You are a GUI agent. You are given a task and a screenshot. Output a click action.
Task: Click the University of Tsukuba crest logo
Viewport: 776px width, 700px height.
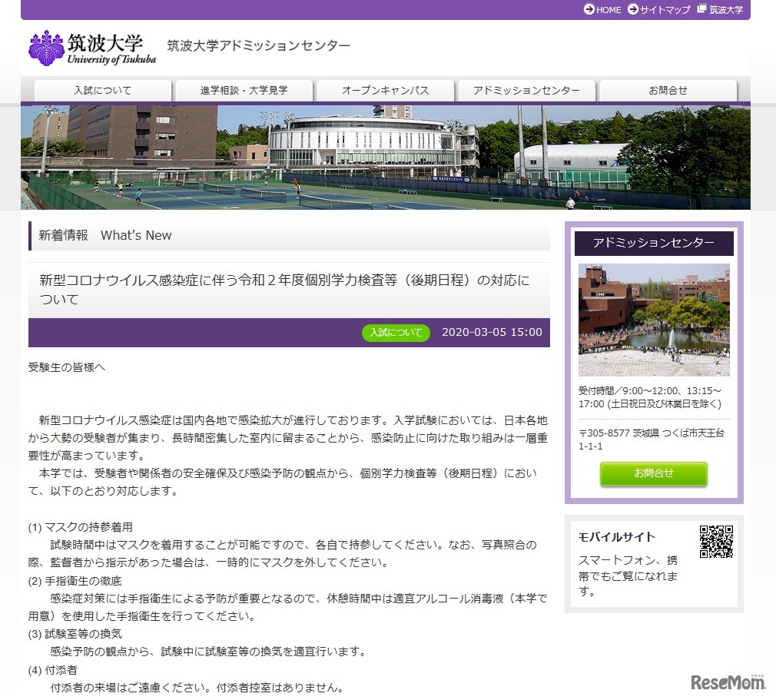(x=48, y=46)
